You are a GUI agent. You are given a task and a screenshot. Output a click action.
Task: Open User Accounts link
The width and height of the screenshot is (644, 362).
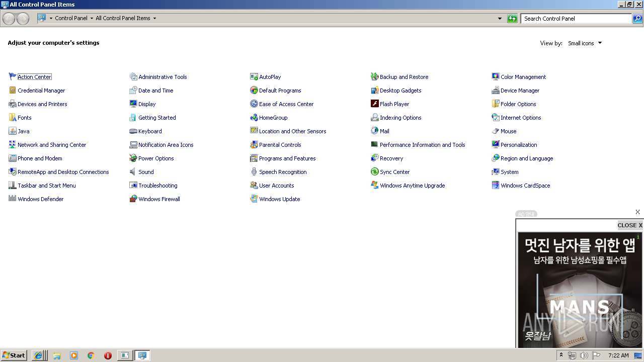[x=276, y=186]
